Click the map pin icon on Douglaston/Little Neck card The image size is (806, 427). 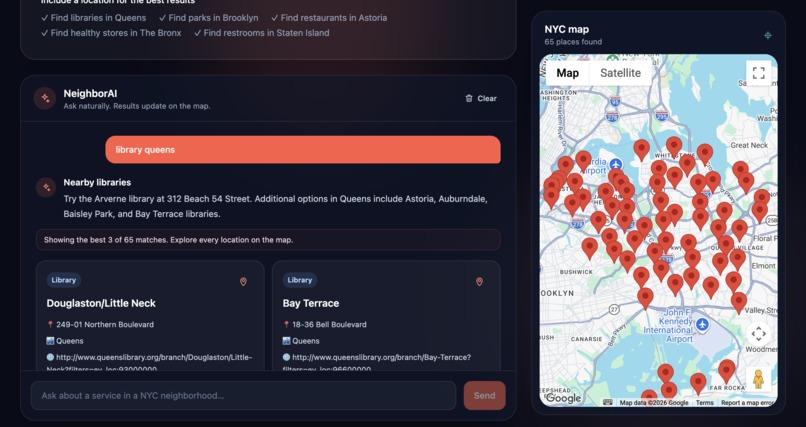[243, 282]
